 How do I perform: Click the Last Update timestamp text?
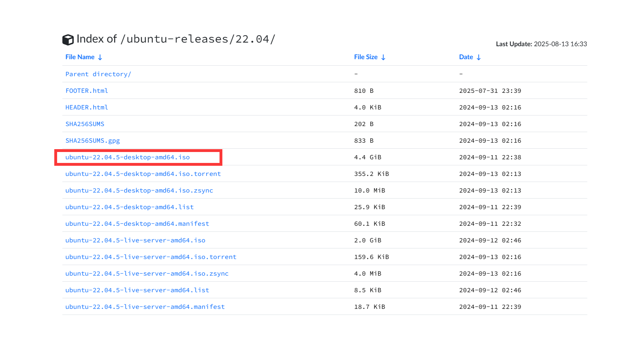(x=542, y=44)
